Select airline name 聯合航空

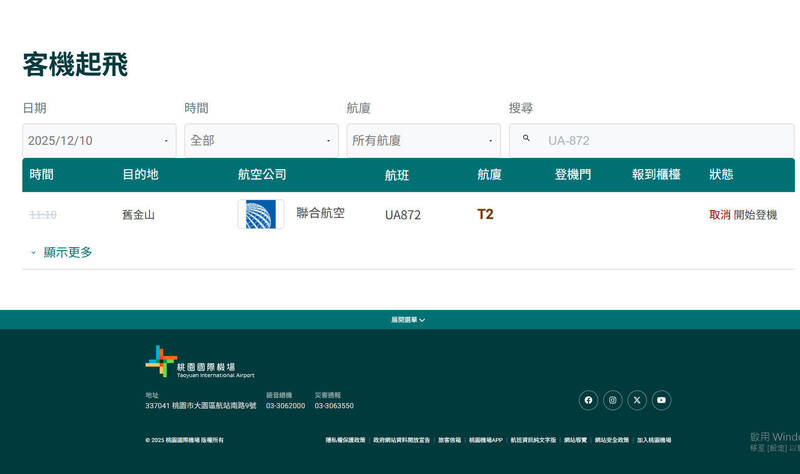[x=320, y=213]
